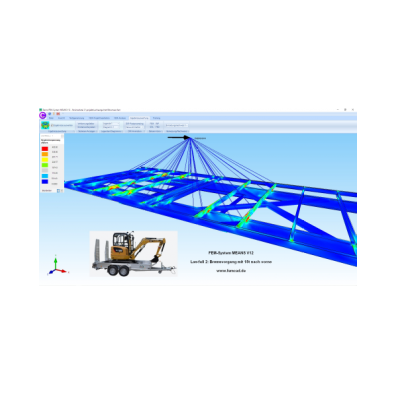The height and width of the screenshot is (396, 396).
Task: Click the excavator trailer photo thumbnail
Action: pos(133,253)
